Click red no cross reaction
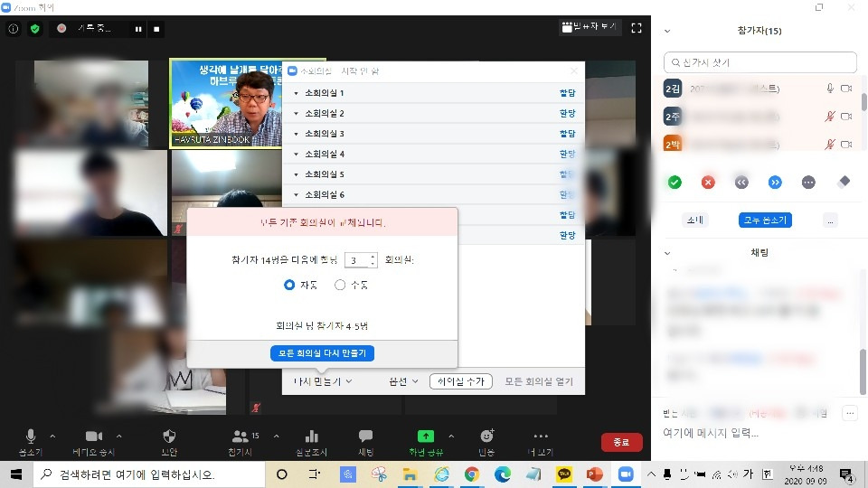This screenshot has height=488, width=868. (708, 182)
